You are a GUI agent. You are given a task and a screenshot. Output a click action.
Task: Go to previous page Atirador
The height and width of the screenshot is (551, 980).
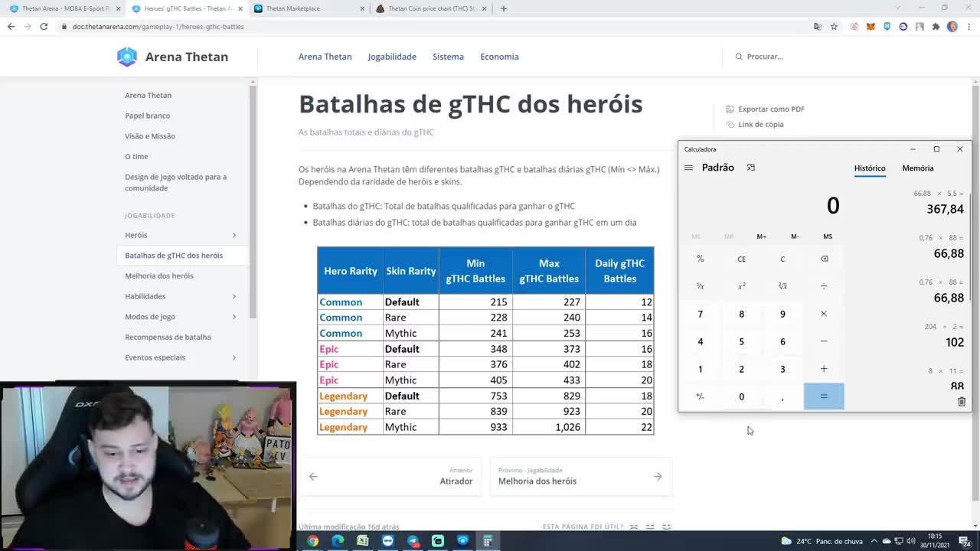(x=390, y=476)
